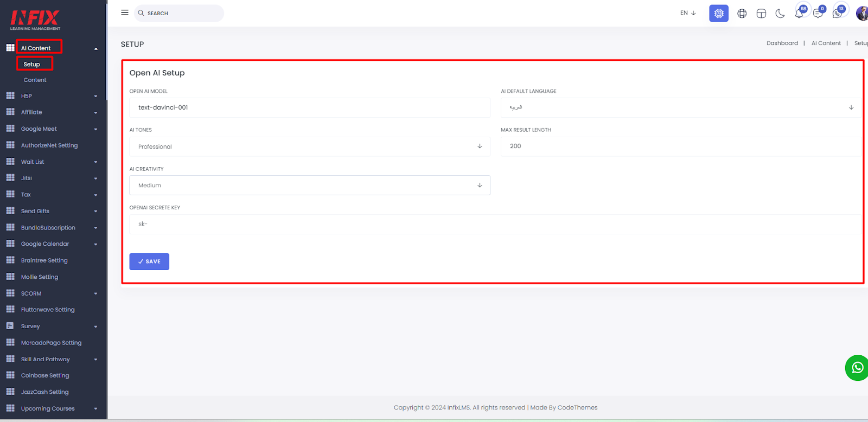Open MercadoPago Setting menu item
The image size is (868, 422).
coord(51,343)
